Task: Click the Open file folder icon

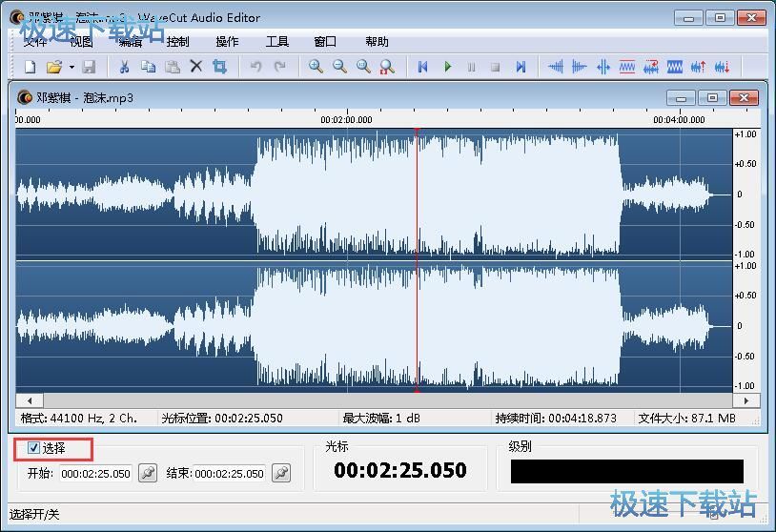Action: pyautogui.click(x=54, y=67)
